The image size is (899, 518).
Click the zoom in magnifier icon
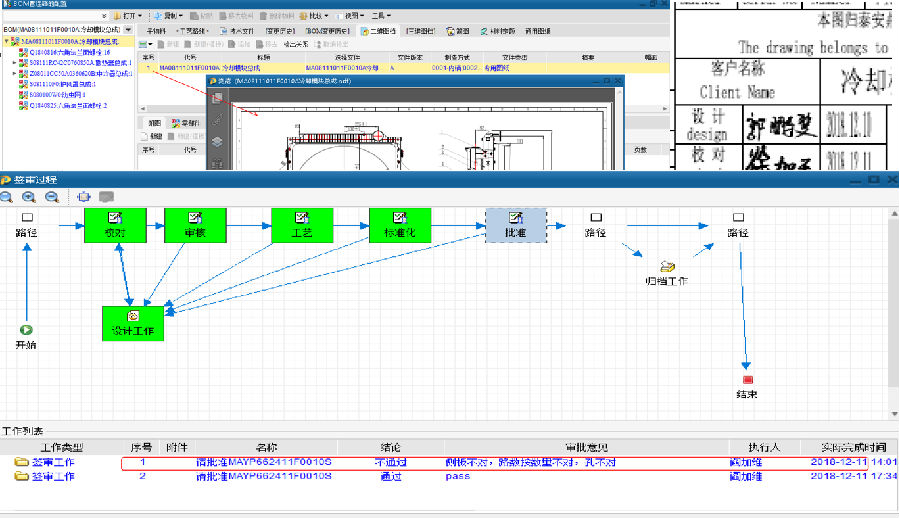coord(28,197)
